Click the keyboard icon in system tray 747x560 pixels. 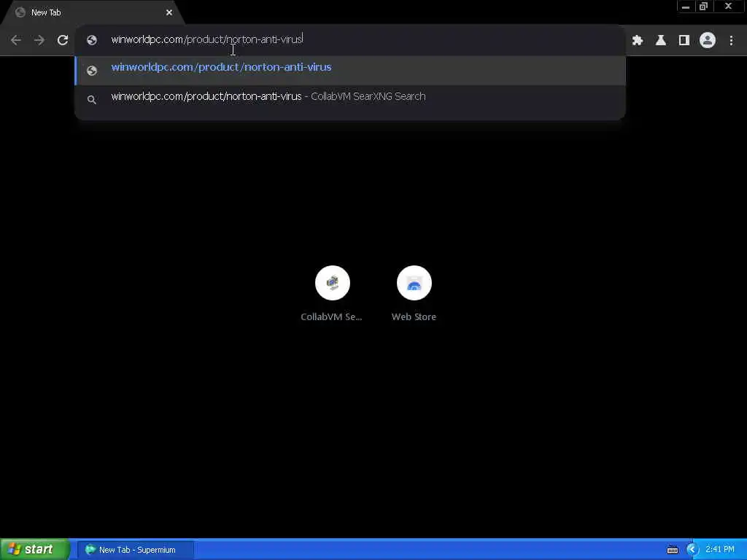[x=673, y=550]
